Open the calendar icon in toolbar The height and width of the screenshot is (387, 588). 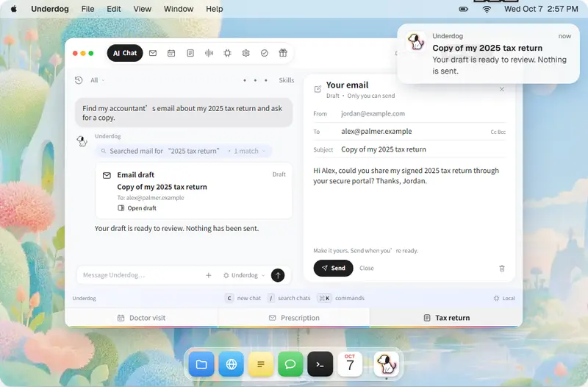[171, 53]
